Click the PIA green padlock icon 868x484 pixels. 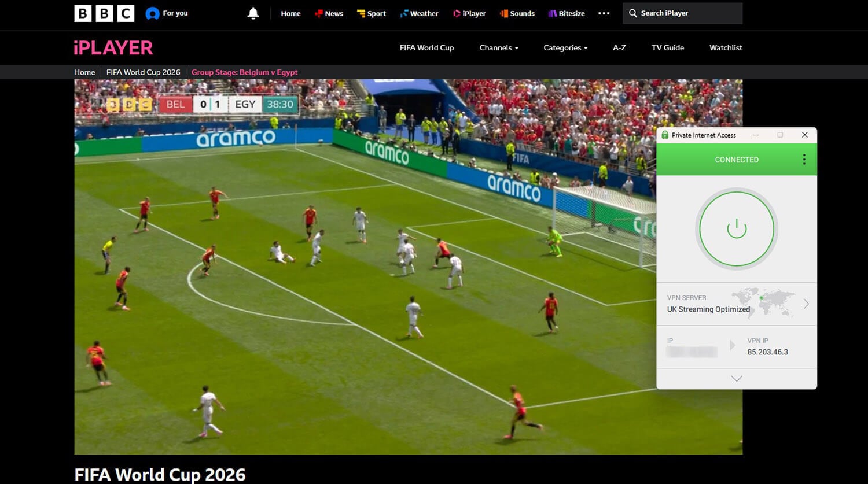point(664,135)
